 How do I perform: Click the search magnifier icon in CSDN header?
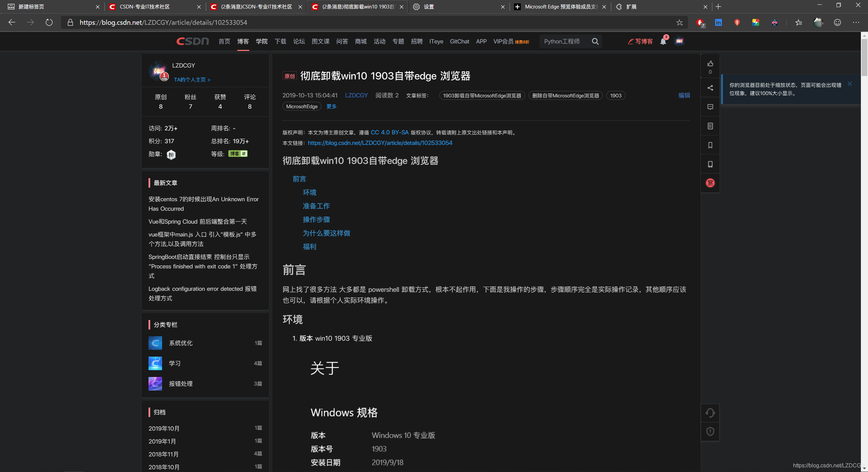point(595,41)
